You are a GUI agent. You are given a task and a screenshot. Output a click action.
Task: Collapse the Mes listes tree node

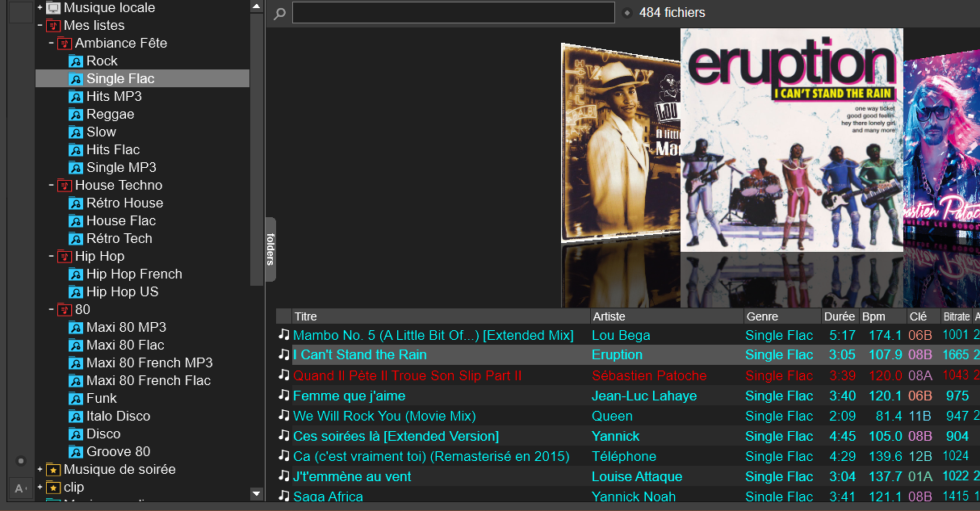coord(40,25)
